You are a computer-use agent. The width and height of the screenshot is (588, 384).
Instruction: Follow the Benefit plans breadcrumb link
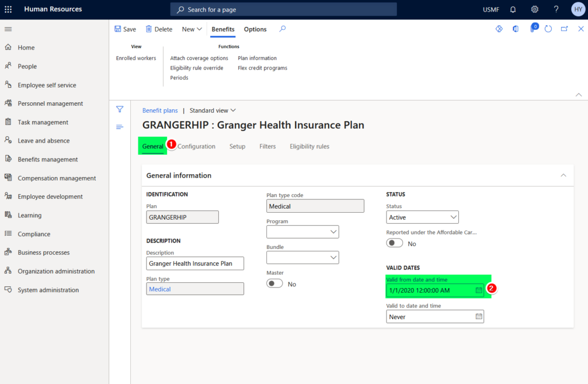click(160, 110)
